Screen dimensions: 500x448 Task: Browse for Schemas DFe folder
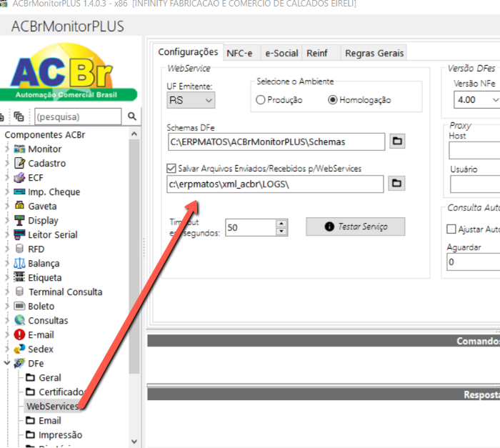coord(397,141)
